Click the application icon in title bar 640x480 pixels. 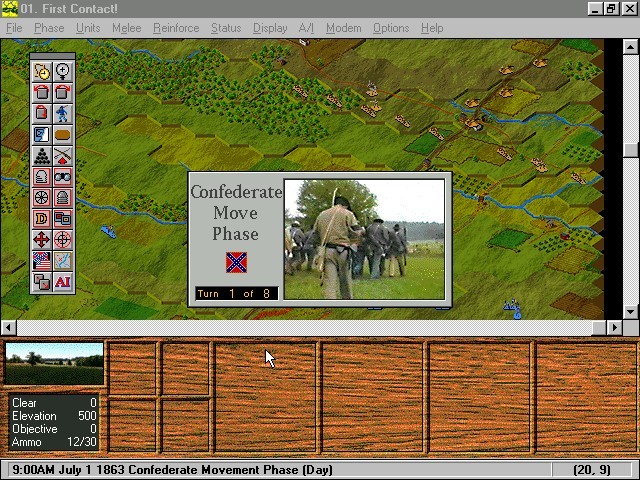coord(9,9)
